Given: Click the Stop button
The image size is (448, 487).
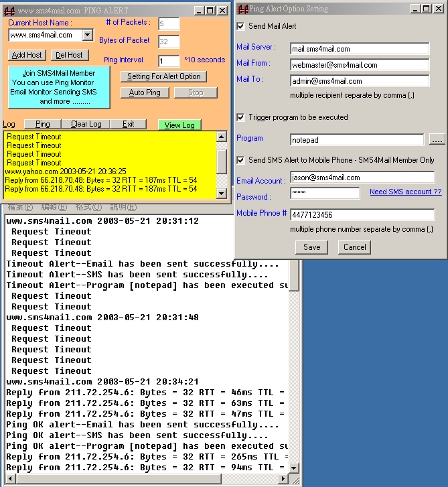Looking at the screenshot, I should 196,92.
